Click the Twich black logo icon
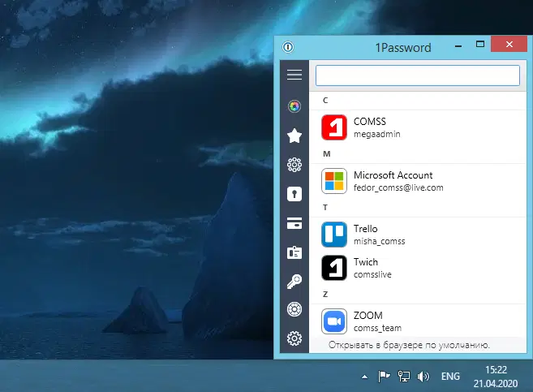This screenshot has height=392, width=533. coord(334,268)
